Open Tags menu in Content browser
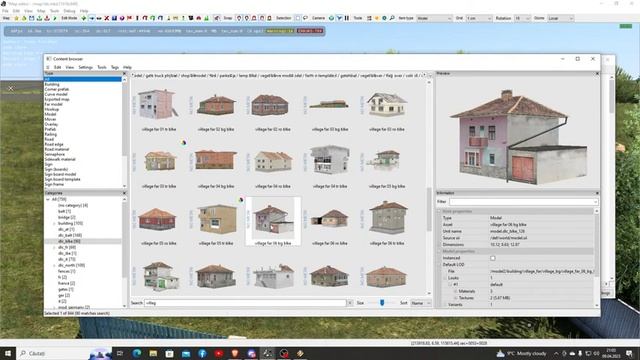Image resolution: width=640 pixels, height=360 pixels. pos(115,67)
